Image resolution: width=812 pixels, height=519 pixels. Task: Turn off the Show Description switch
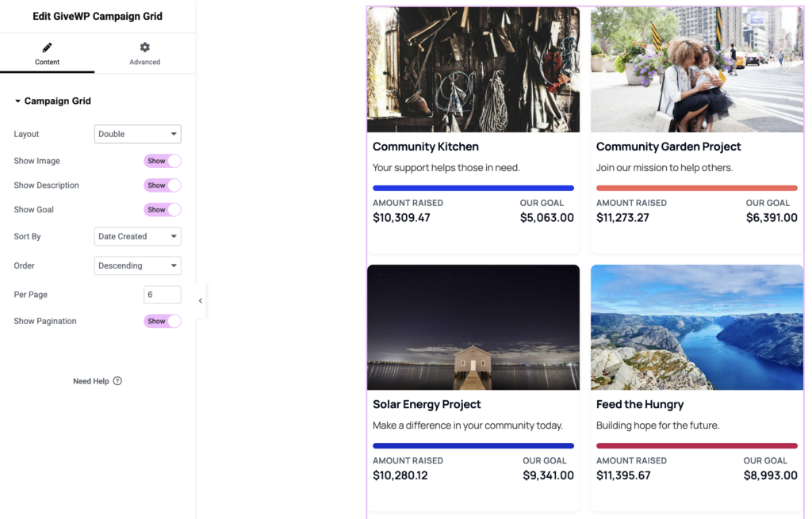pos(163,185)
